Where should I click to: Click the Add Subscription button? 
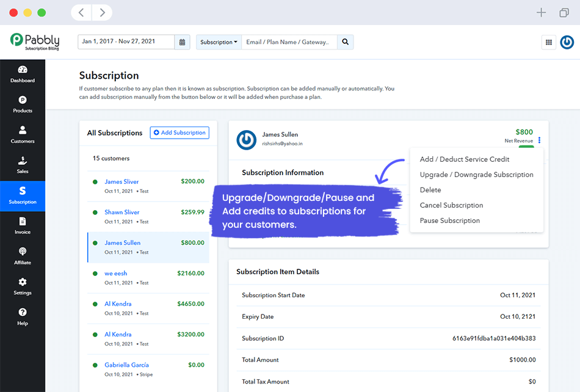point(179,132)
